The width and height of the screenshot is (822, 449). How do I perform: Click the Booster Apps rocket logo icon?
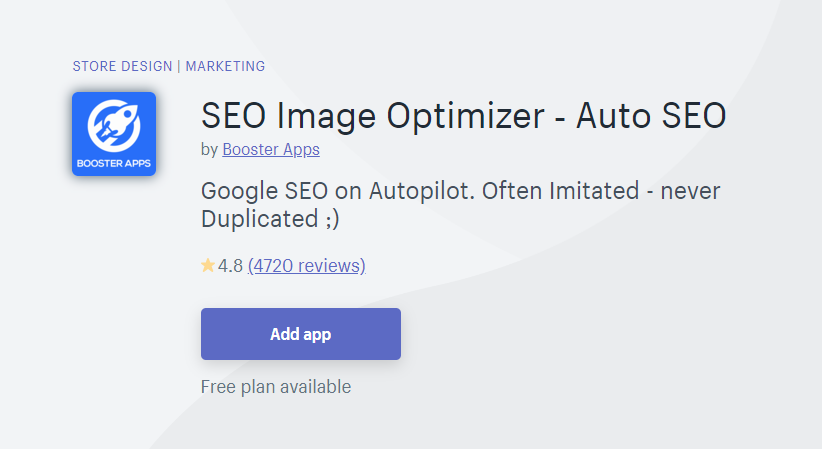pyautogui.click(x=114, y=124)
